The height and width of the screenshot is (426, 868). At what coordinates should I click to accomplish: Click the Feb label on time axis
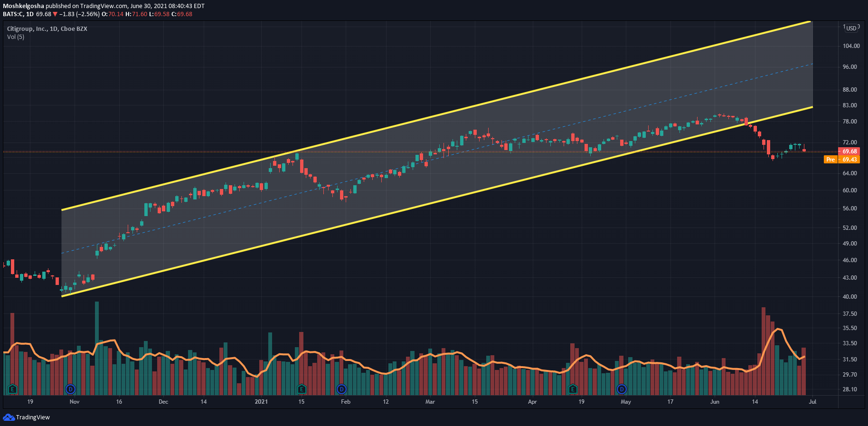pos(346,402)
